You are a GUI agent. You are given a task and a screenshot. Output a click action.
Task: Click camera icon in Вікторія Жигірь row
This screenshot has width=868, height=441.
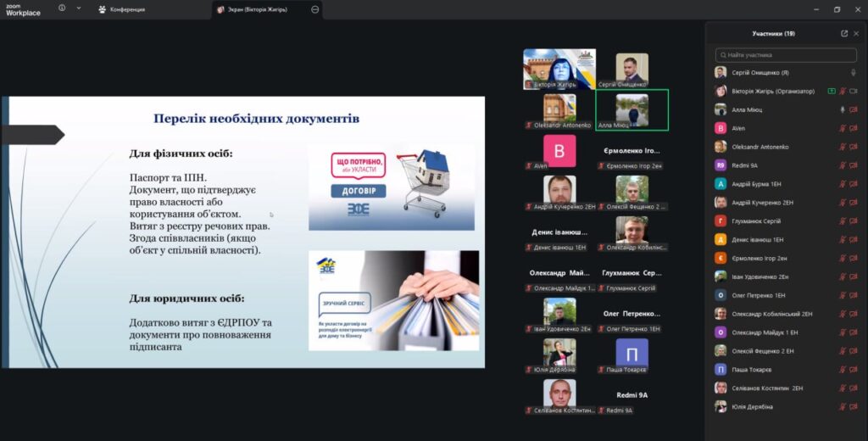pos(854,92)
